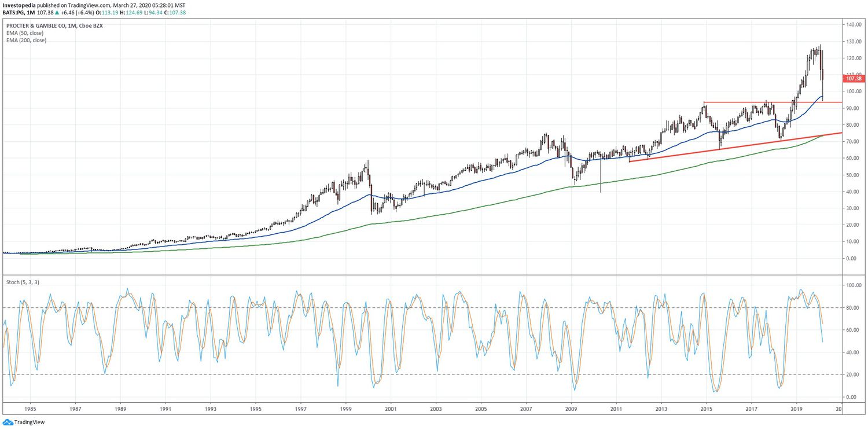Viewport: 868px width, 430px height.
Task: Click the 1999 year label on time axis
Action: pyautogui.click(x=346, y=409)
